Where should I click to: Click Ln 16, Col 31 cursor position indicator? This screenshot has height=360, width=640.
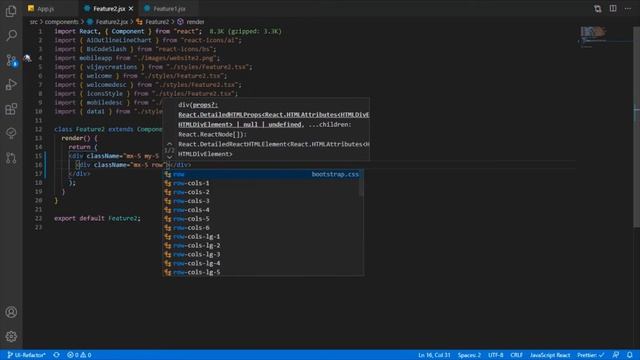click(x=434, y=355)
